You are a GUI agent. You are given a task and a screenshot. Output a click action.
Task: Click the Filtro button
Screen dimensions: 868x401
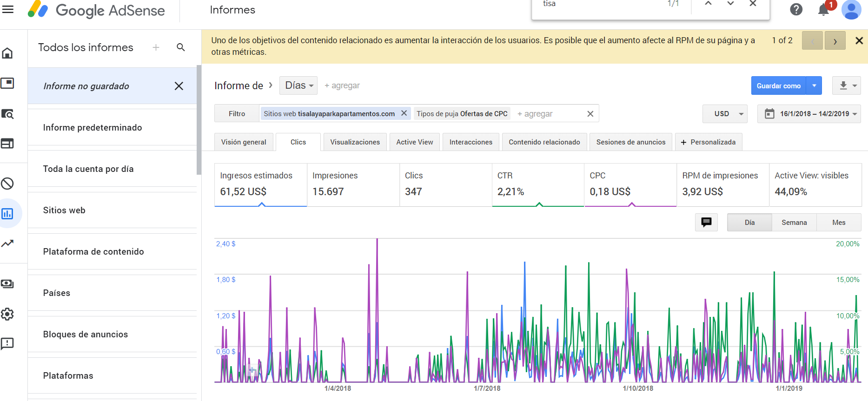237,114
